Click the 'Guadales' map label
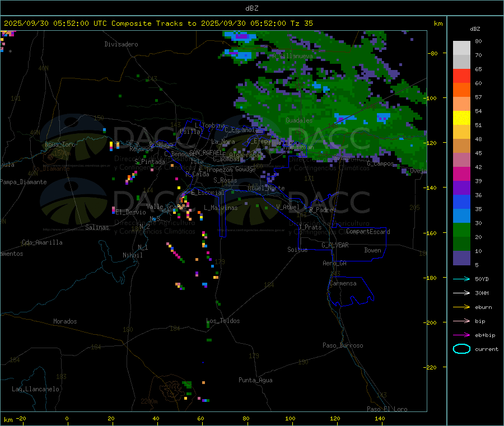Image resolution: width=504 pixels, height=426 pixels. [299, 120]
